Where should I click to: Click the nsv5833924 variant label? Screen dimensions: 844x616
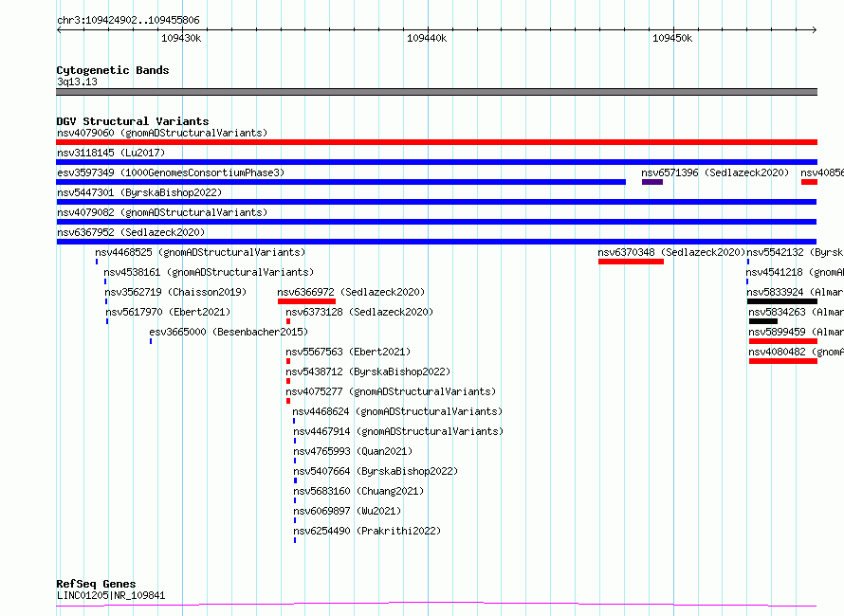(795, 292)
